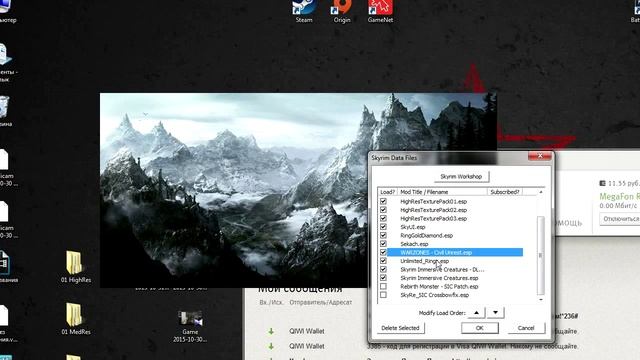Move selected mod up in load order

476,313
